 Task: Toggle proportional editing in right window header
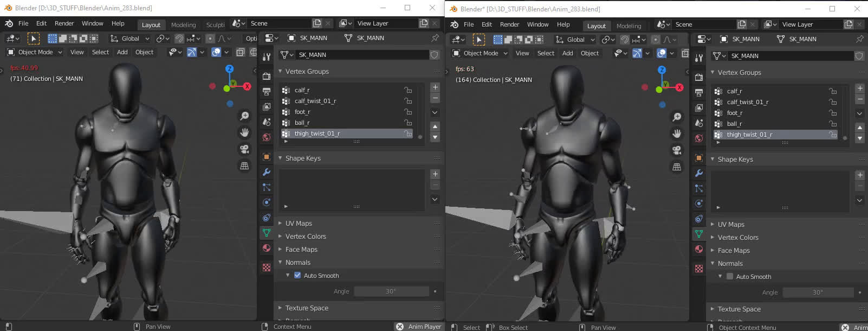point(656,40)
